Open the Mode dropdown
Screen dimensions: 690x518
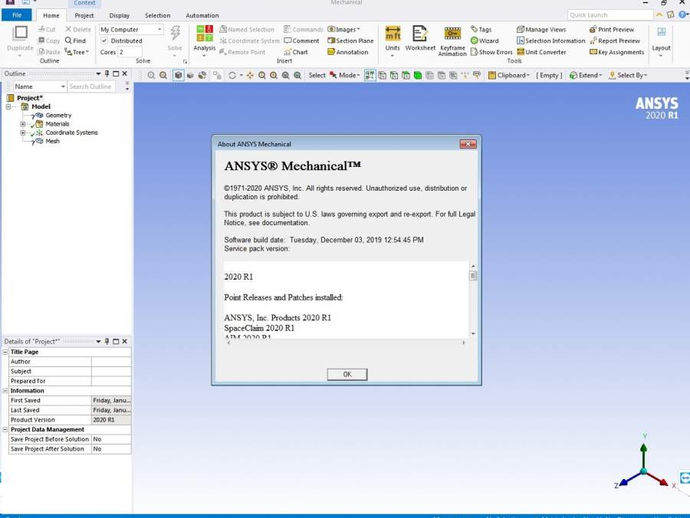pos(345,75)
